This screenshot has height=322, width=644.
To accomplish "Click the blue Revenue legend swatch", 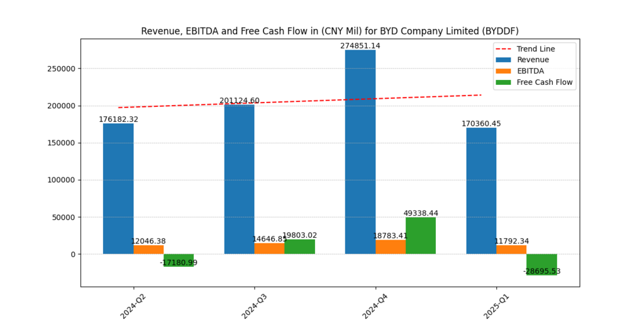I will [503, 60].
